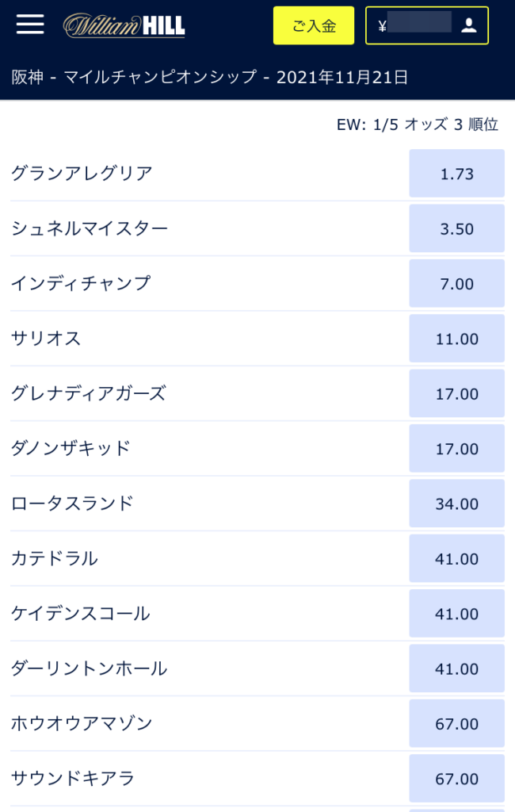Choose 17.00 odds for グレナディアガーズ
This screenshot has height=812, width=515.
(x=456, y=393)
